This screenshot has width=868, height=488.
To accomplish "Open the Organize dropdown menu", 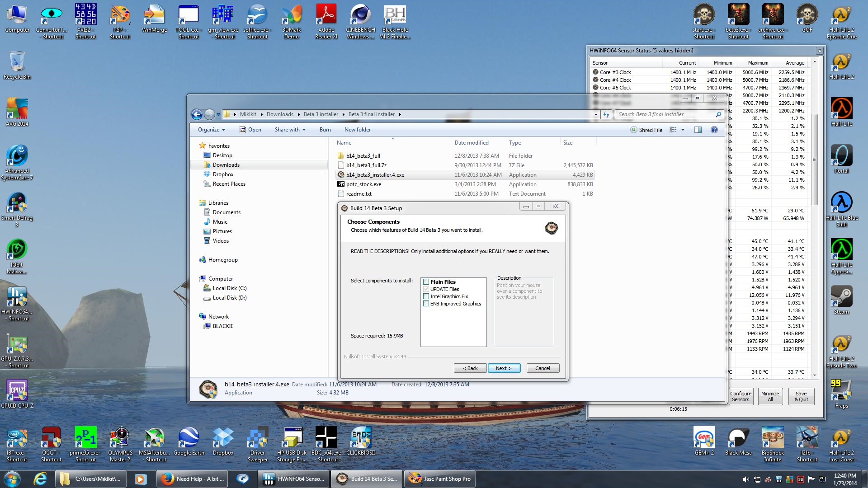I will tap(211, 130).
